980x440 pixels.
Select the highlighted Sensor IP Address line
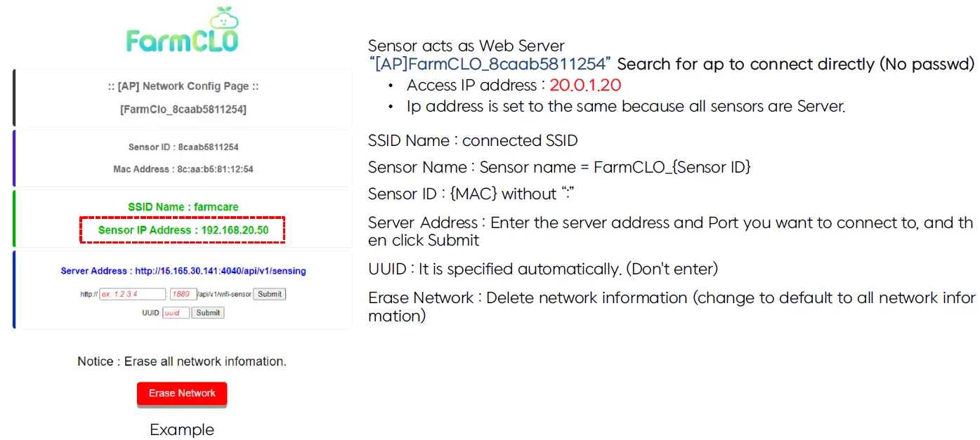183,230
